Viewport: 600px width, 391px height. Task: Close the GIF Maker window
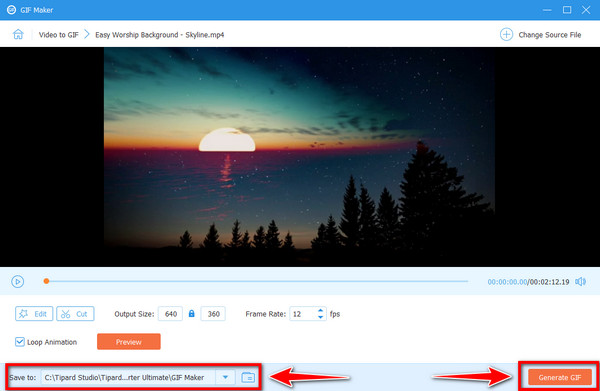click(x=586, y=10)
